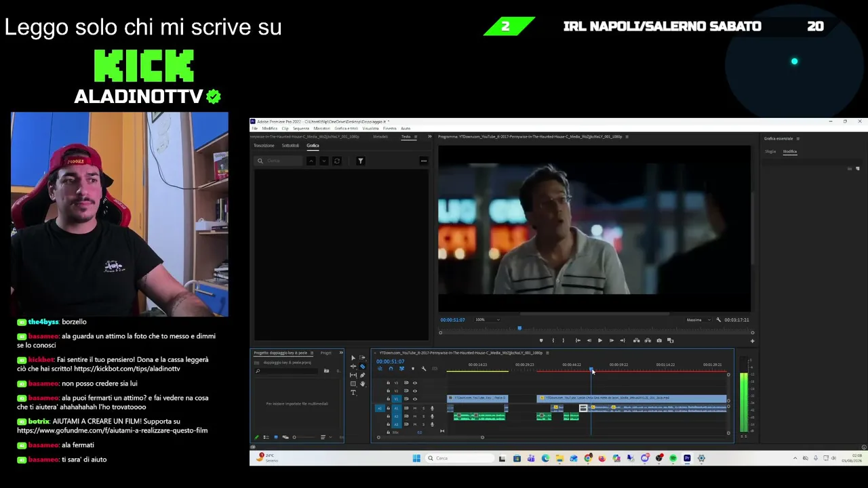Toggle V3 track output eye icon

coord(415,383)
